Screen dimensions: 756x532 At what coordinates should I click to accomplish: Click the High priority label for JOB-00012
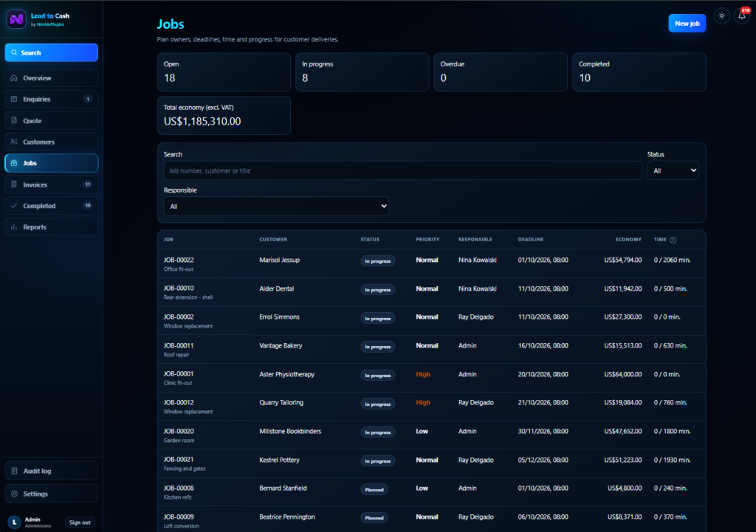coord(423,403)
